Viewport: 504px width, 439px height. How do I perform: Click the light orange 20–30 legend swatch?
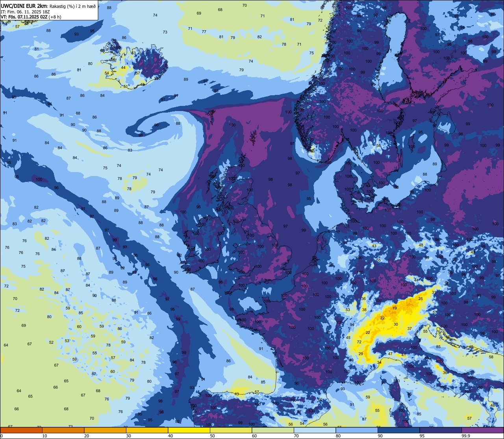[x=105, y=430]
